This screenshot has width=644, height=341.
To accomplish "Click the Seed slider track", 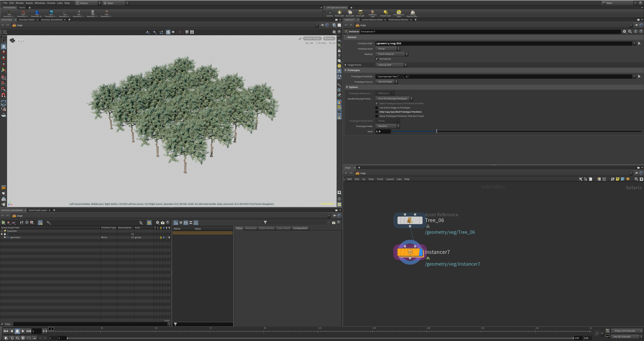I will [525, 131].
